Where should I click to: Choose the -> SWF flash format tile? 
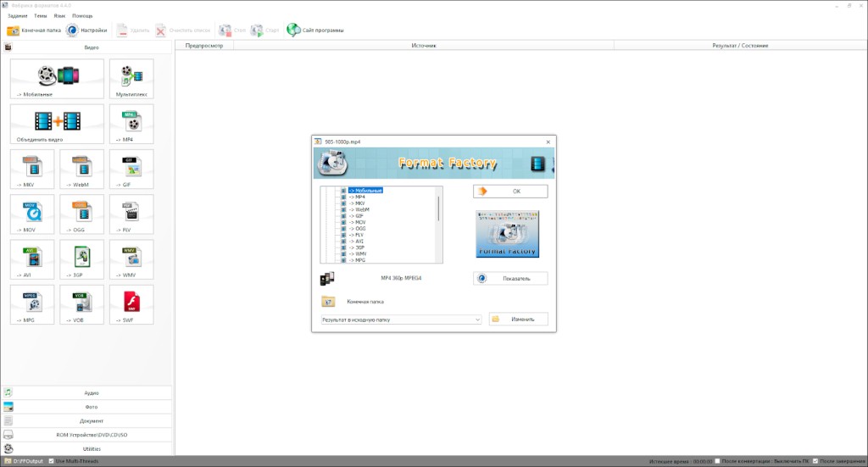point(131,305)
